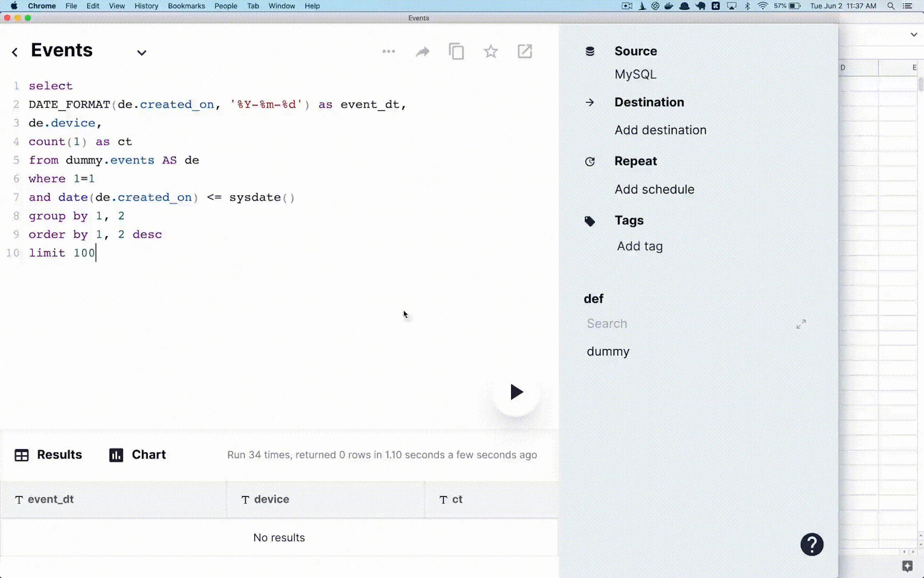The width and height of the screenshot is (924, 578).
Task: Star the Events query as favorite
Action: [490, 51]
